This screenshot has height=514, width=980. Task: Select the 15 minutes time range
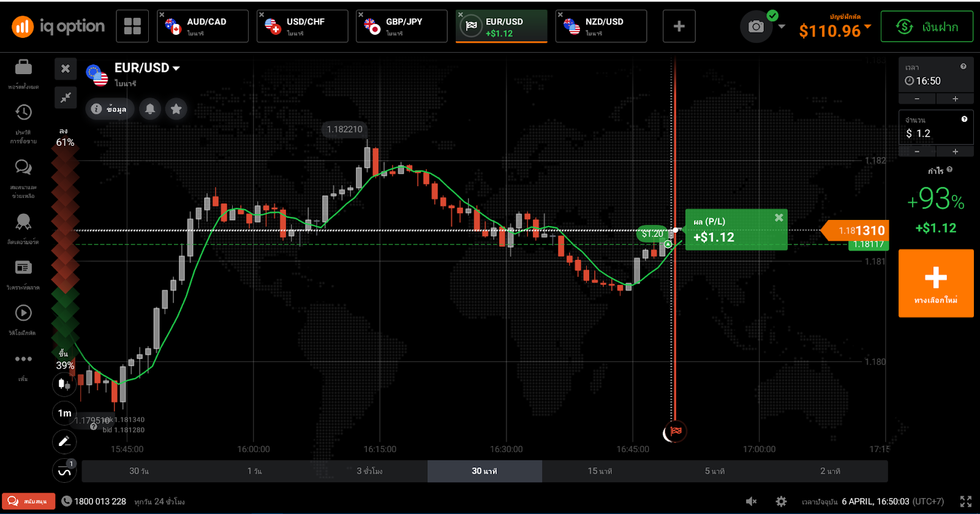(x=600, y=471)
